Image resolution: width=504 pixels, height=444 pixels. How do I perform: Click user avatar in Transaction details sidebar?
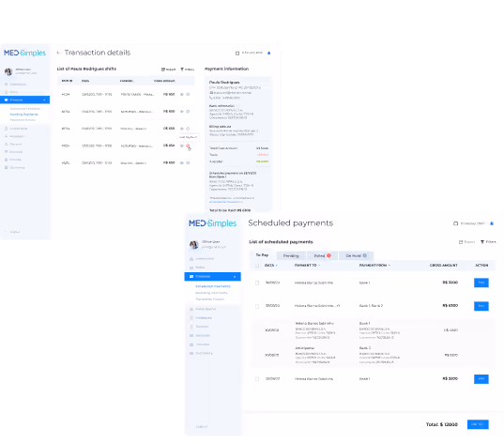(x=8, y=71)
